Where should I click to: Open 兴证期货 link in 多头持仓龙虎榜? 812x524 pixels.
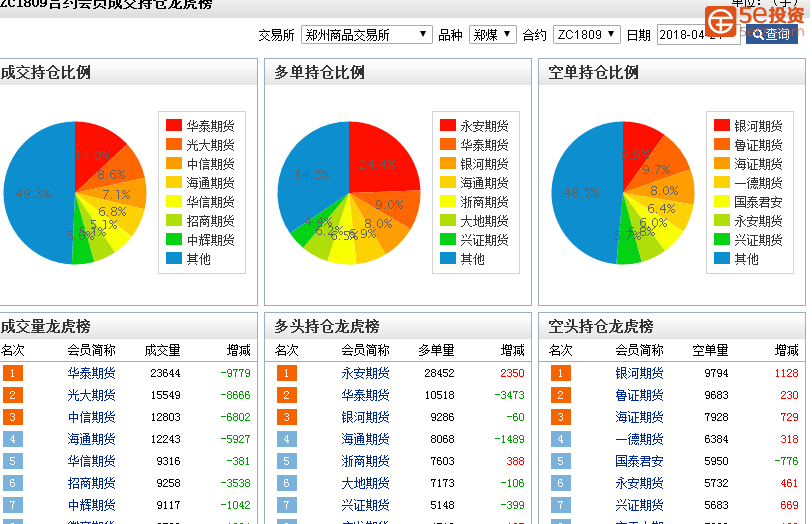pos(365,505)
